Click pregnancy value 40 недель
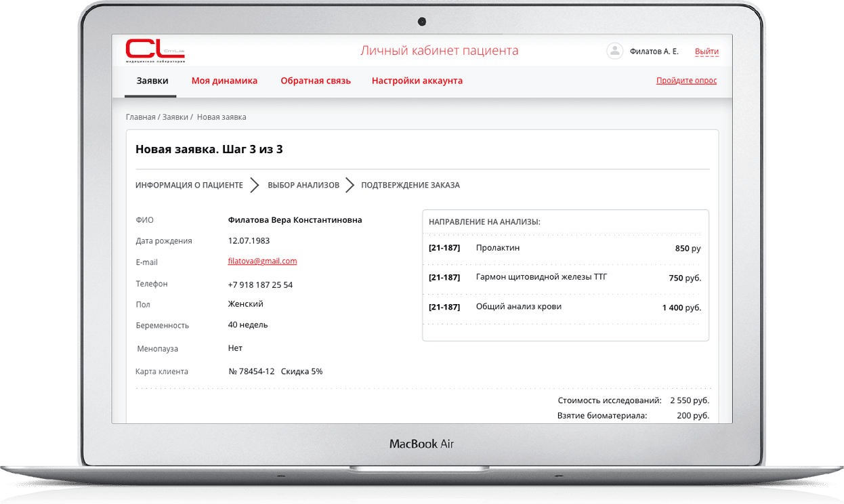This screenshot has height=504, width=844. coord(248,325)
